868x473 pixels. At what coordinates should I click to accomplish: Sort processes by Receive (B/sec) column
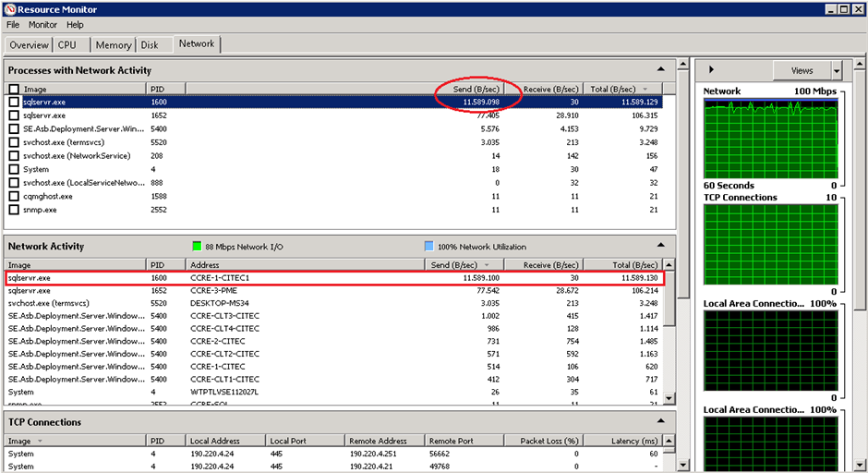tap(544, 89)
